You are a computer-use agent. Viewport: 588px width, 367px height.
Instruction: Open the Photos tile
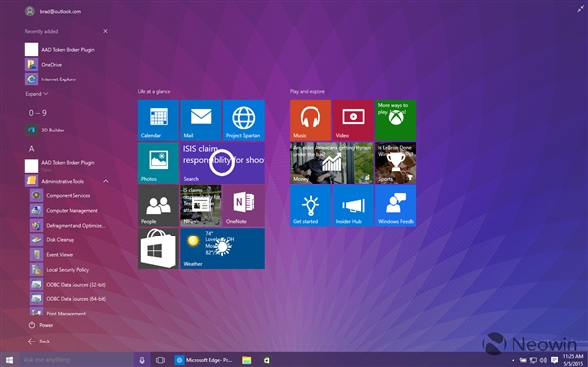(158, 163)
